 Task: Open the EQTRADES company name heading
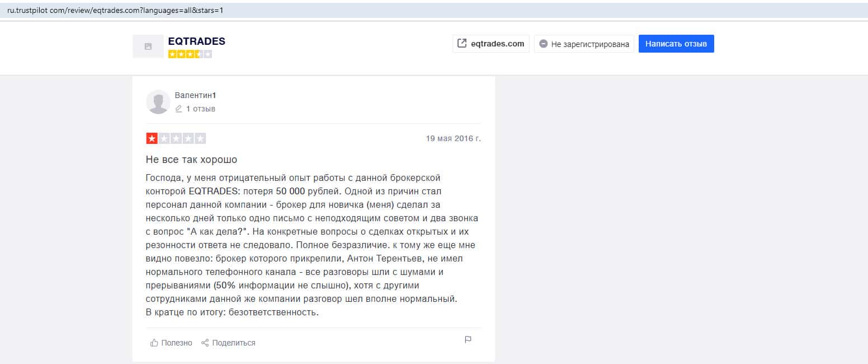pos(197,41)
